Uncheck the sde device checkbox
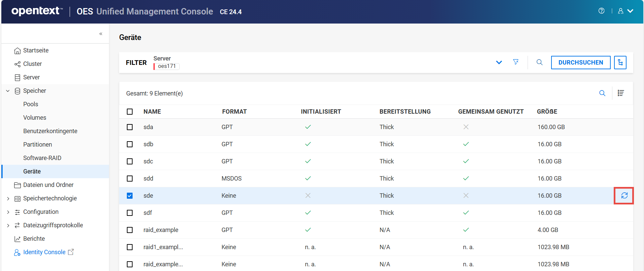Image resolution: width=644 pixels, height=271 pixels. tap(130, 196)
